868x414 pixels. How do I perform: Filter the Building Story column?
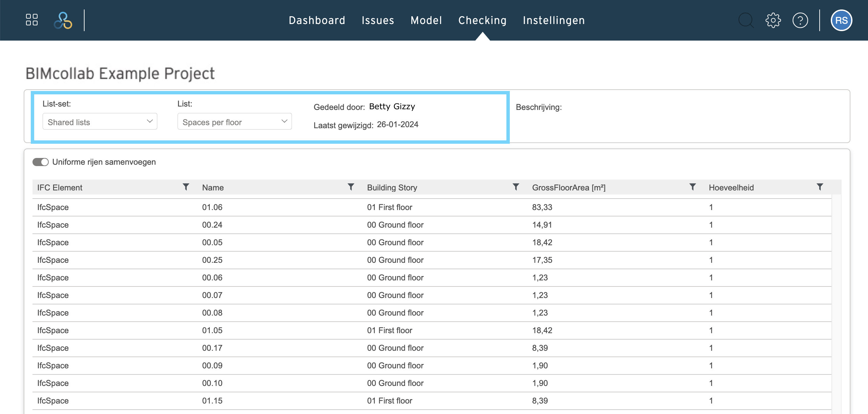[x=516, y=187]
